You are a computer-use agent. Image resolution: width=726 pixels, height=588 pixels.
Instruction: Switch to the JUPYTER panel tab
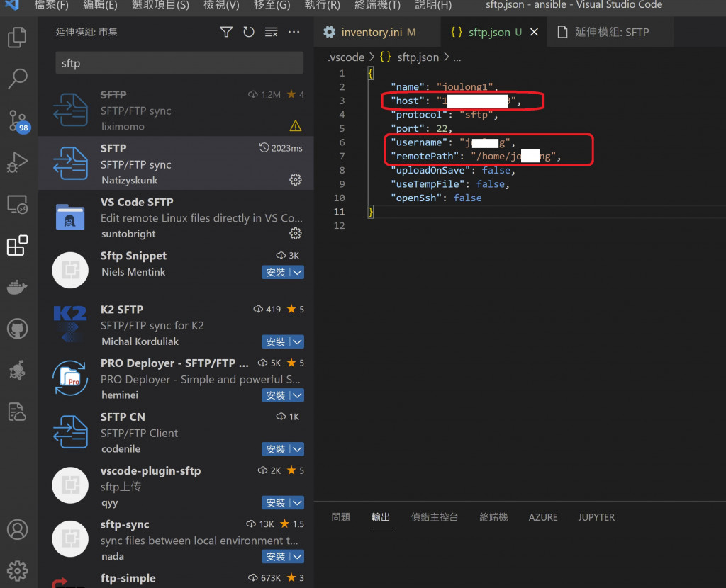(596, 517)
